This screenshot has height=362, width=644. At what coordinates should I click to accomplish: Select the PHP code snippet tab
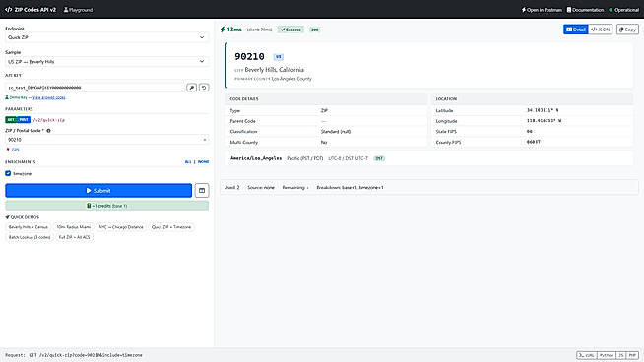(632, 355)
